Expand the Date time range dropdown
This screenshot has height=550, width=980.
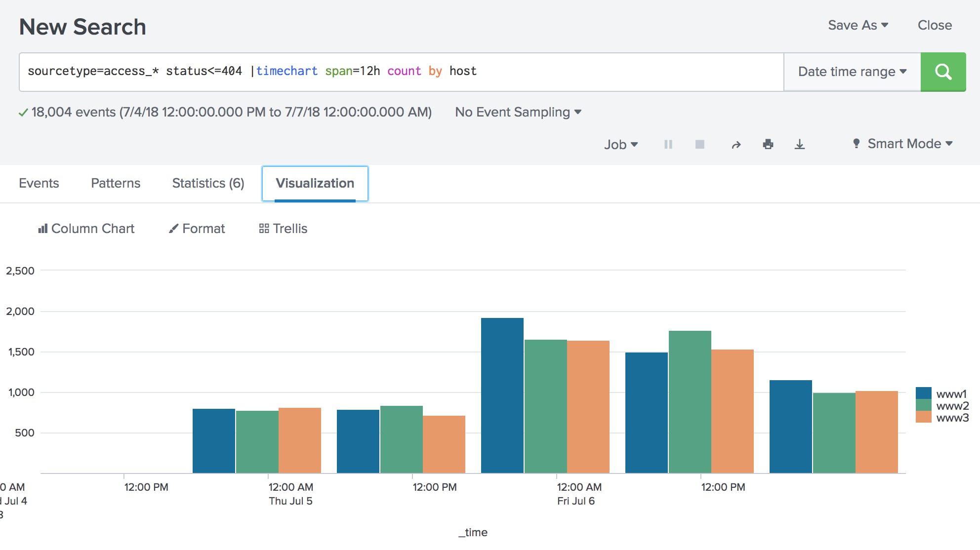click(852, 71)
